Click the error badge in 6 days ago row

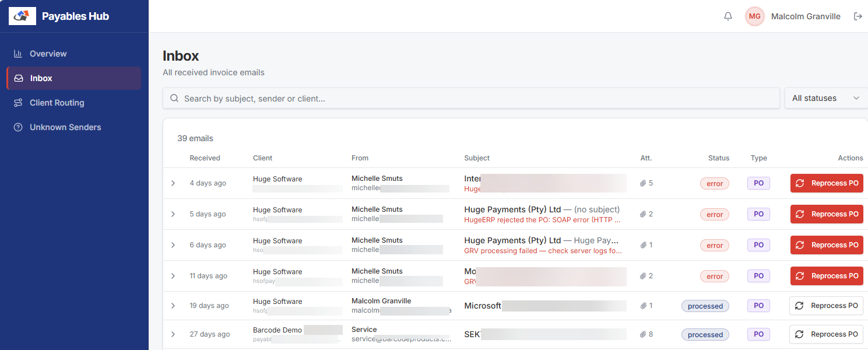coord(715,246)
